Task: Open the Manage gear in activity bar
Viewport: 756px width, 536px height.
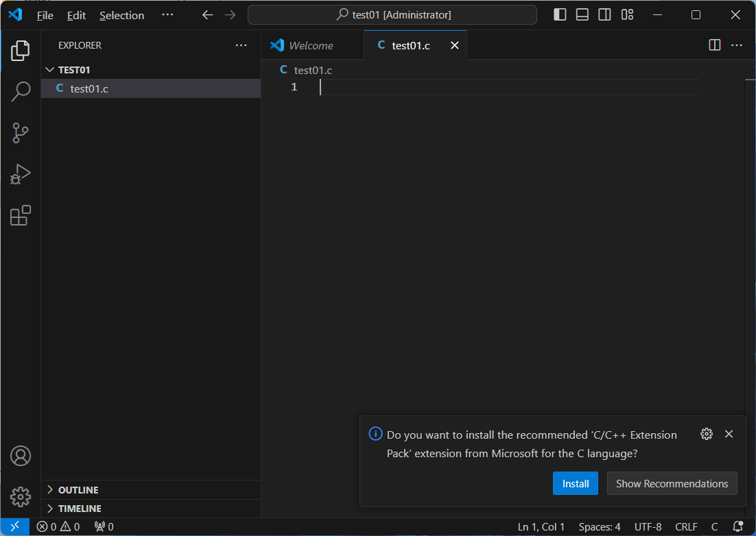Action: tap(21, 496)
